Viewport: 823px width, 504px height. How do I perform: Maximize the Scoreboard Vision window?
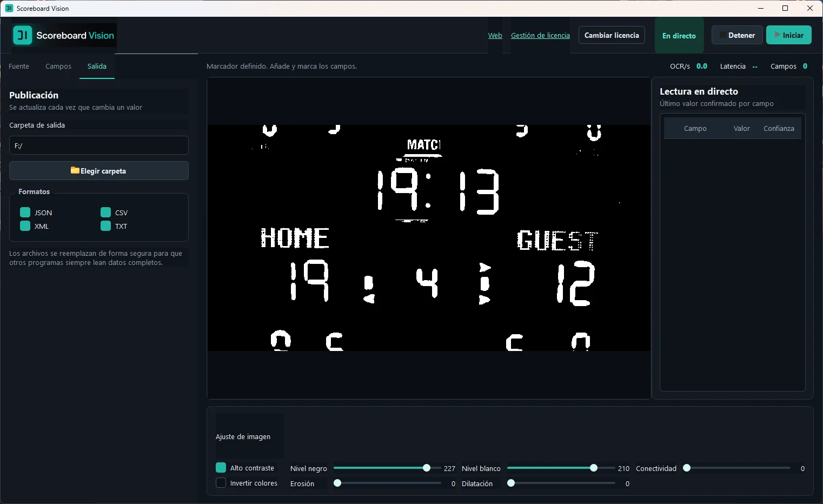point(785,8)
